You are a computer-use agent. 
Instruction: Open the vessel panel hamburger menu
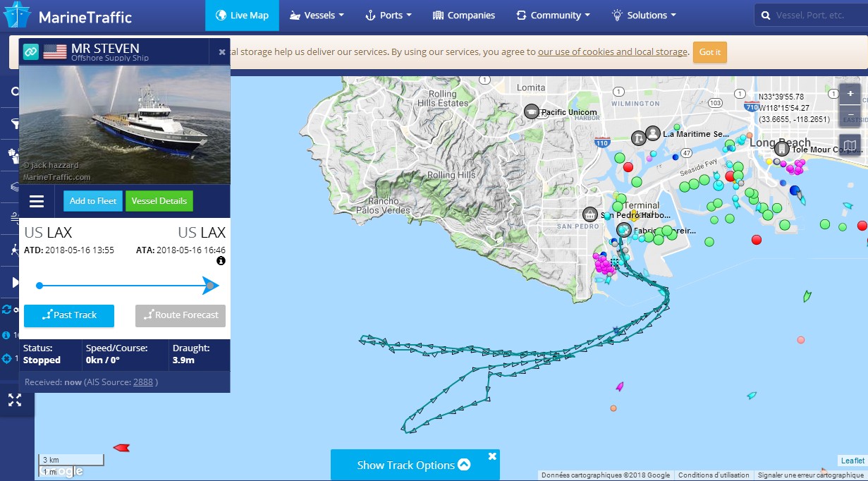pos(37,202)
